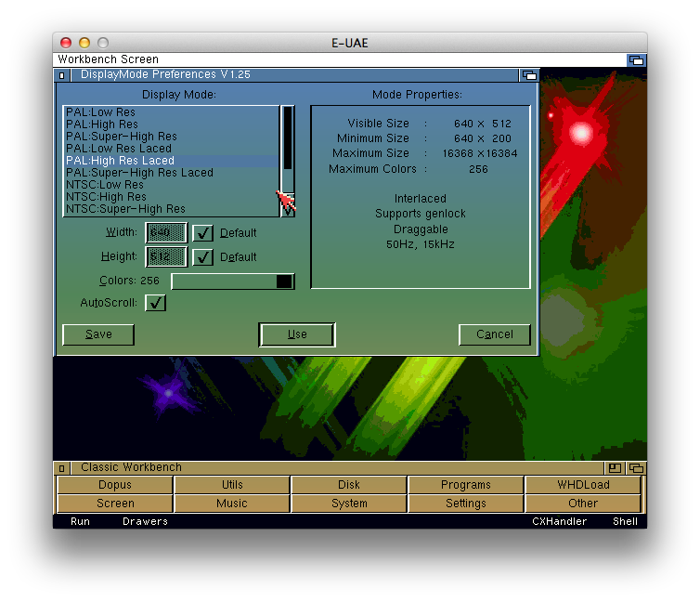
Task: Click Run in the bottom bar
Action: [x=81, y=521]
